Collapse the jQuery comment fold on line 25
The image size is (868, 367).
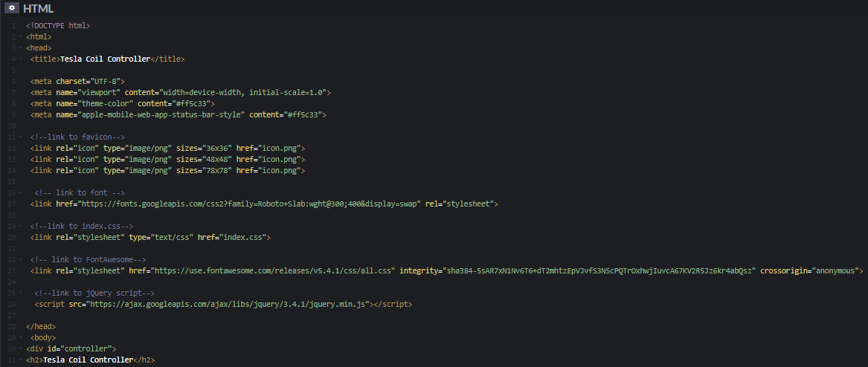(x=20, y=293)
